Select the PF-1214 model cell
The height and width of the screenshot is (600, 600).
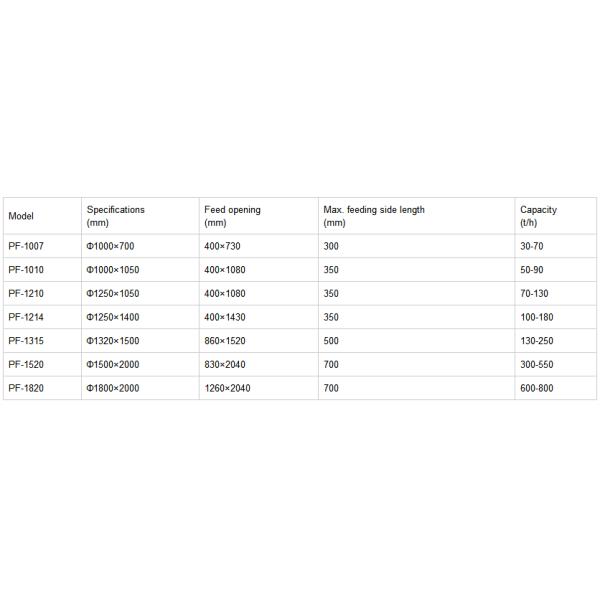coord(26,317)
